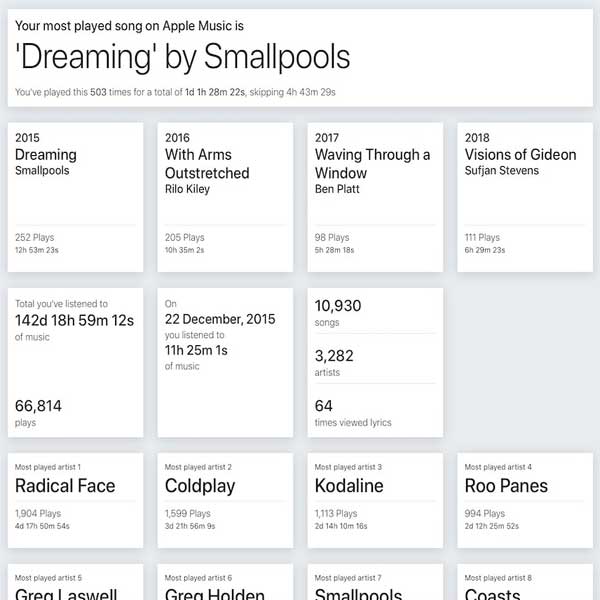Click the Kodaline artist card
Image resolution: width=600 pixels, height=600 pixels.
(x=375, y=501)
